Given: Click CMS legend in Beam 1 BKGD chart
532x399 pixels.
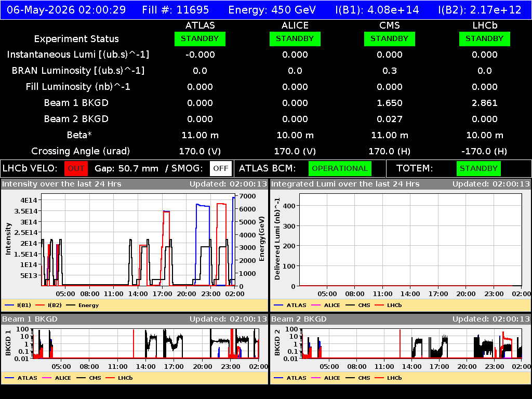Looking at the screenshot, I should [x=89, y=378].
